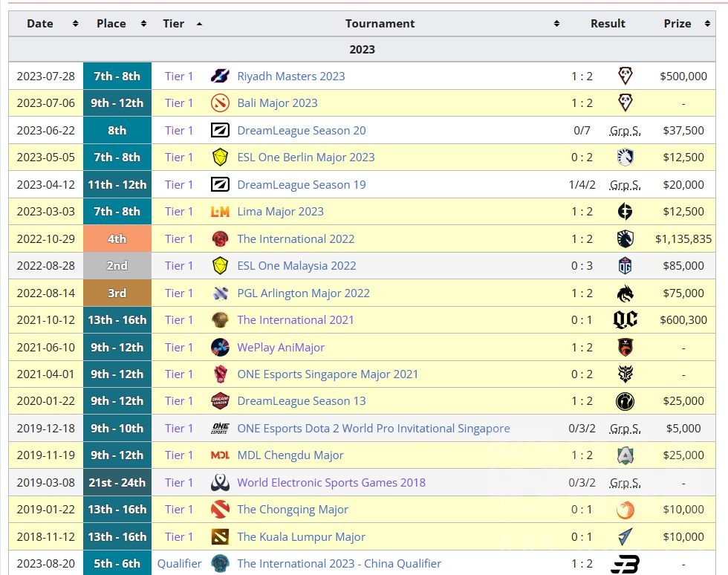This screenshot has height=575, width=728.
Task: Click the MDL Chengdu Major logo icon
Action: [220, 455]
